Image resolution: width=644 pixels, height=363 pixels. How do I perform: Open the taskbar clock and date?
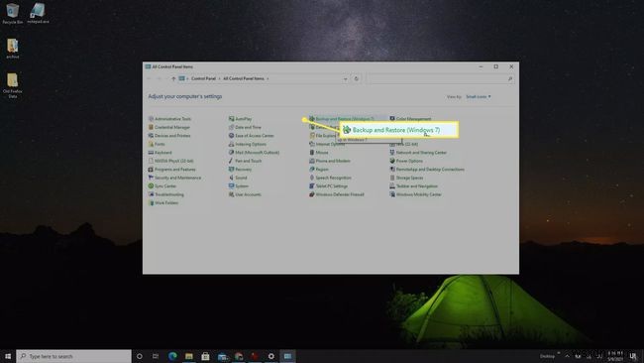click(615, 356)
